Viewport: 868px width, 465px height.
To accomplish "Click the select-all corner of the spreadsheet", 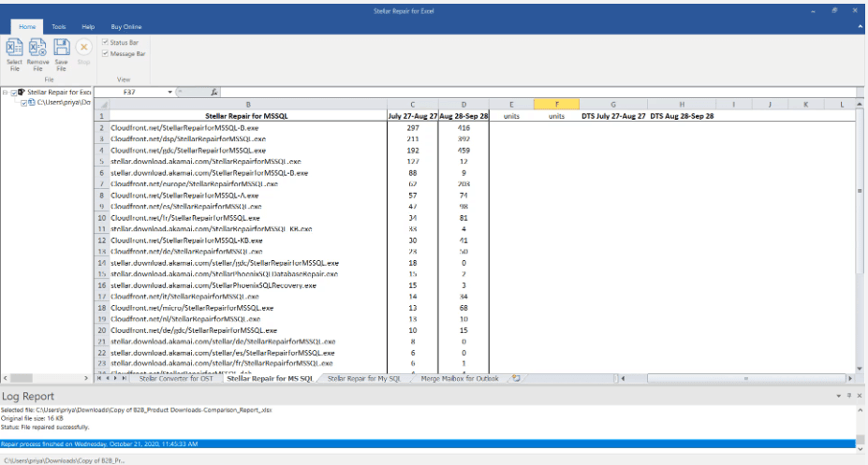I will pos(102,105).
